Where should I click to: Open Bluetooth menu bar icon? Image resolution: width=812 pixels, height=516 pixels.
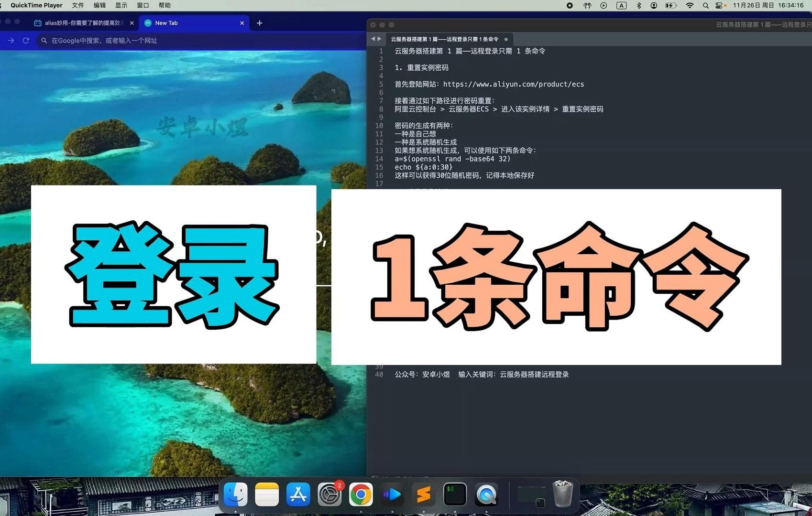tap(639, 5)
